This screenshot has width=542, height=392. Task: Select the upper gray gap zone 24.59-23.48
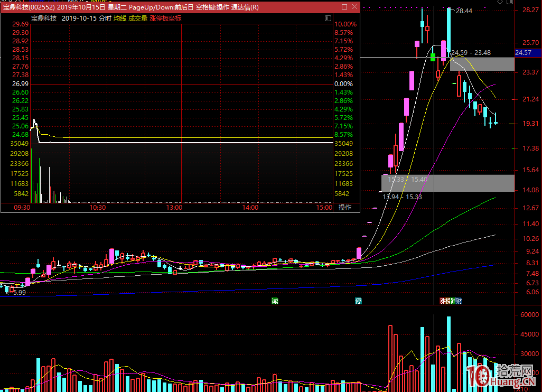(482, 63)
